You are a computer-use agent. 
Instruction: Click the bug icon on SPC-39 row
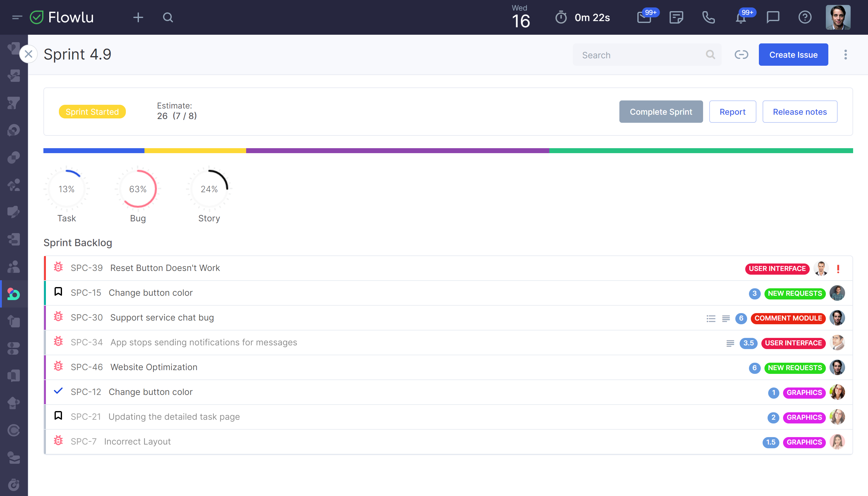coord(58,267)
